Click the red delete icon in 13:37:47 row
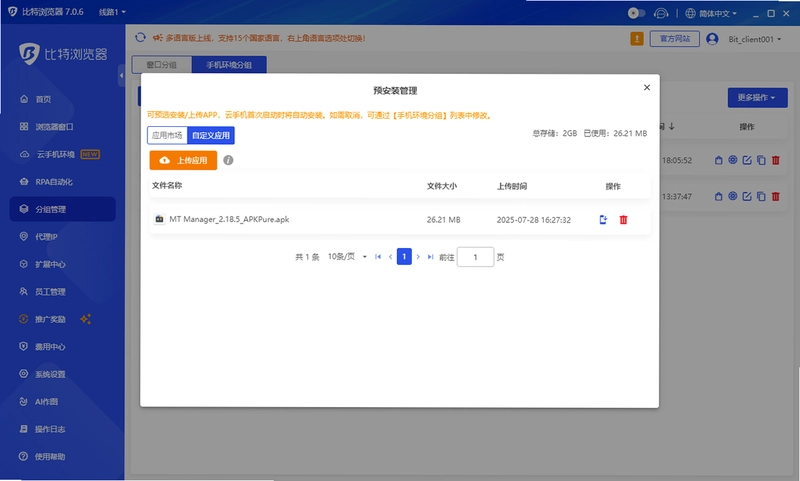Image resolution: width=800 pixels, height=481 pixels. (x=776, y=196)
